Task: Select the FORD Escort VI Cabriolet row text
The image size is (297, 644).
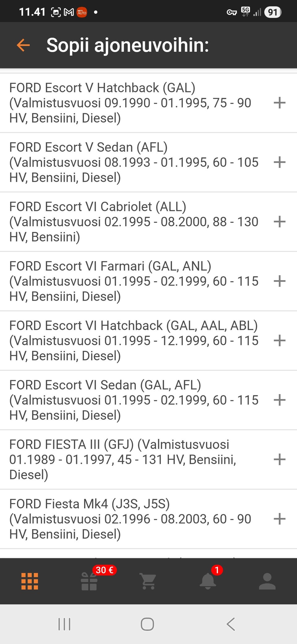Action: pyautogui.click(x=133, y=222)
